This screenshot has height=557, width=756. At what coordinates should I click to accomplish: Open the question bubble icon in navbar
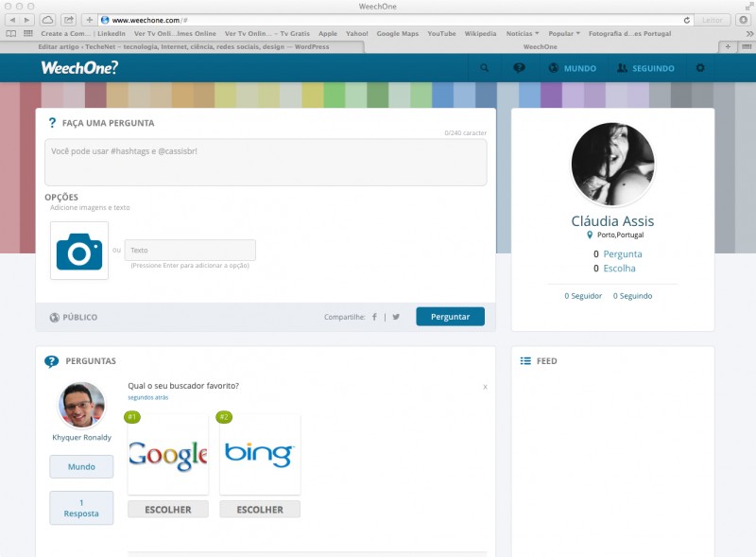(x=519, y=68)
